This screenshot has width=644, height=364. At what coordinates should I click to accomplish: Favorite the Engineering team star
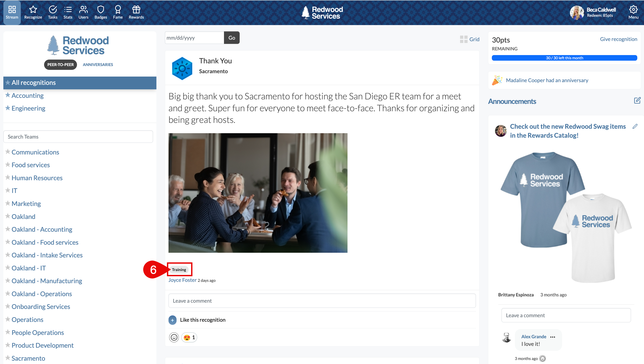tap(8, 108)
